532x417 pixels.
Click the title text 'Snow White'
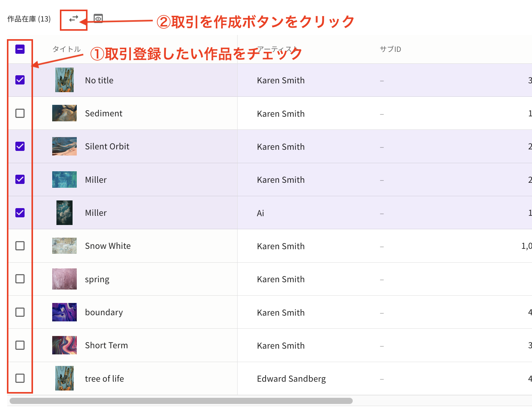pyautogui.click(x=108, y=246)
